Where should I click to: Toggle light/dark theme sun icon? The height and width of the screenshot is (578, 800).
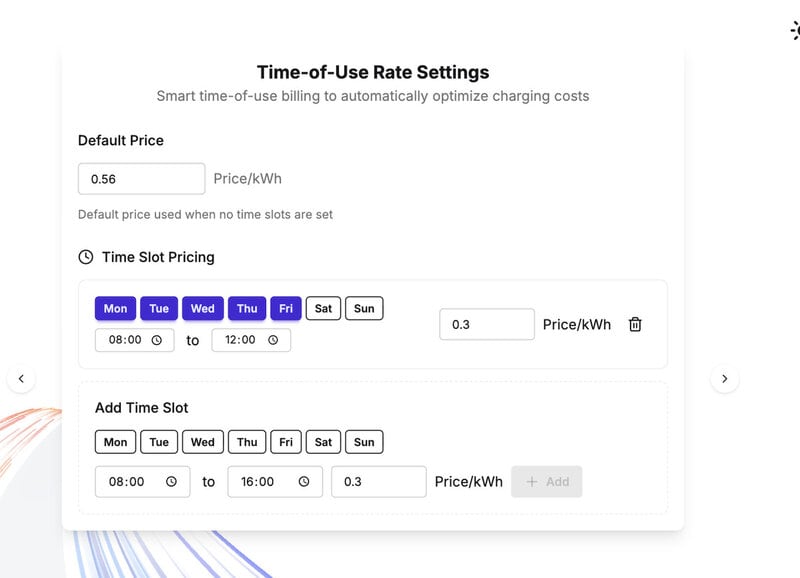coord(795,31)
